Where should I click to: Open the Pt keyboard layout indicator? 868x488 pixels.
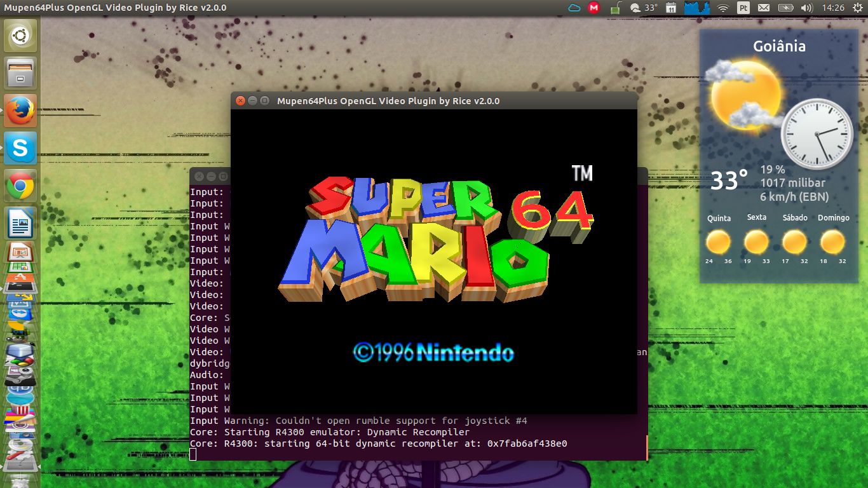(743, 8)
